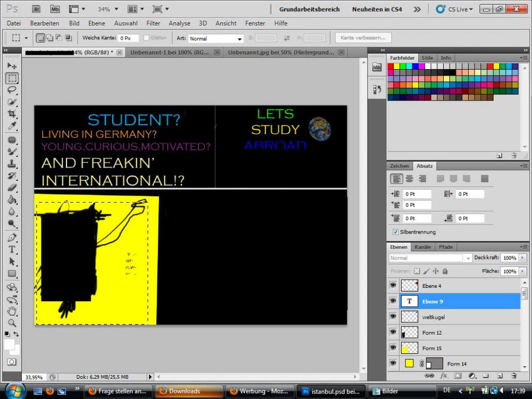Switch to the Kanäle tab
Screen dimensions: 532x399
point(422,247)
